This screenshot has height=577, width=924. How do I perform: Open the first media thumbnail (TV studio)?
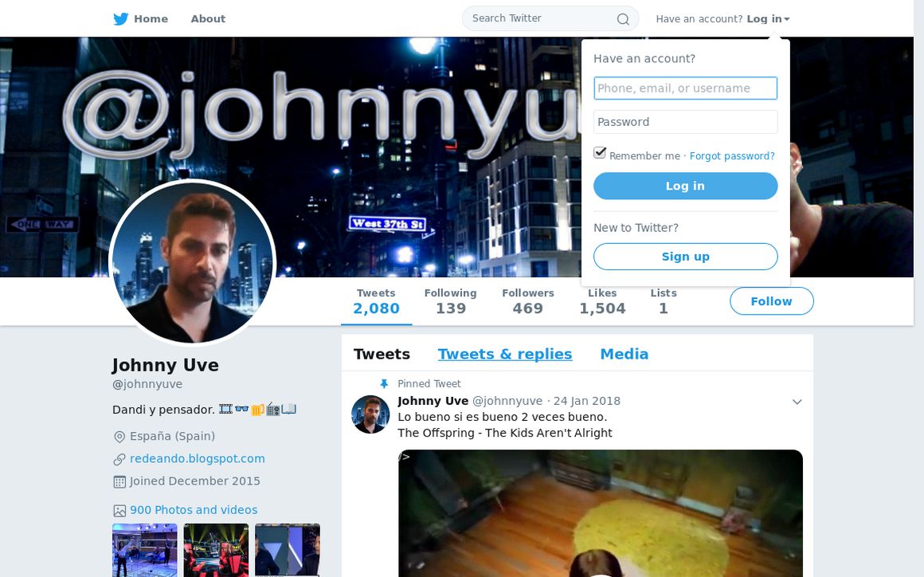(x=145, y=550)
